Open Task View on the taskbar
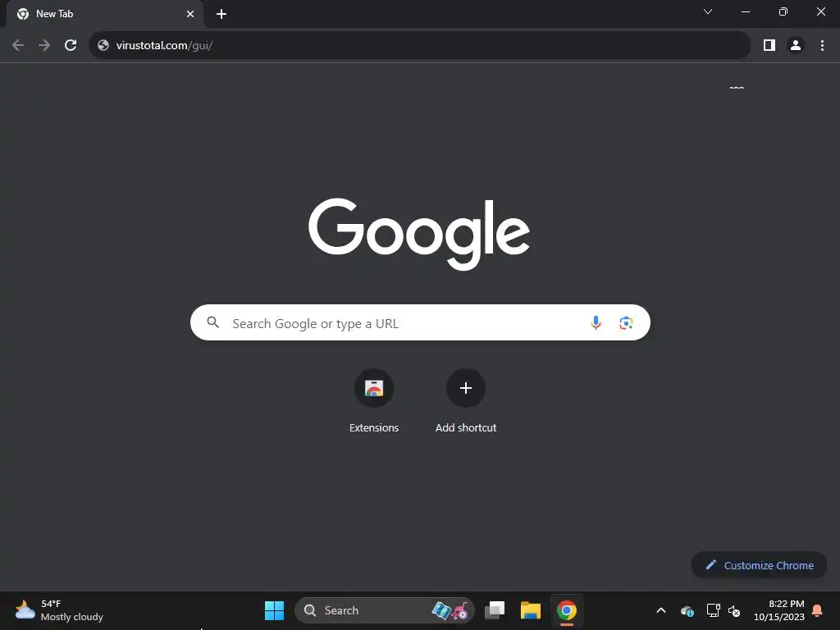 coord(495,610)
